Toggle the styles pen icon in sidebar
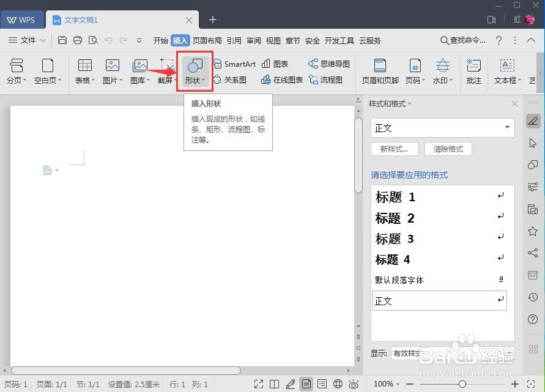 click(533, 121)
